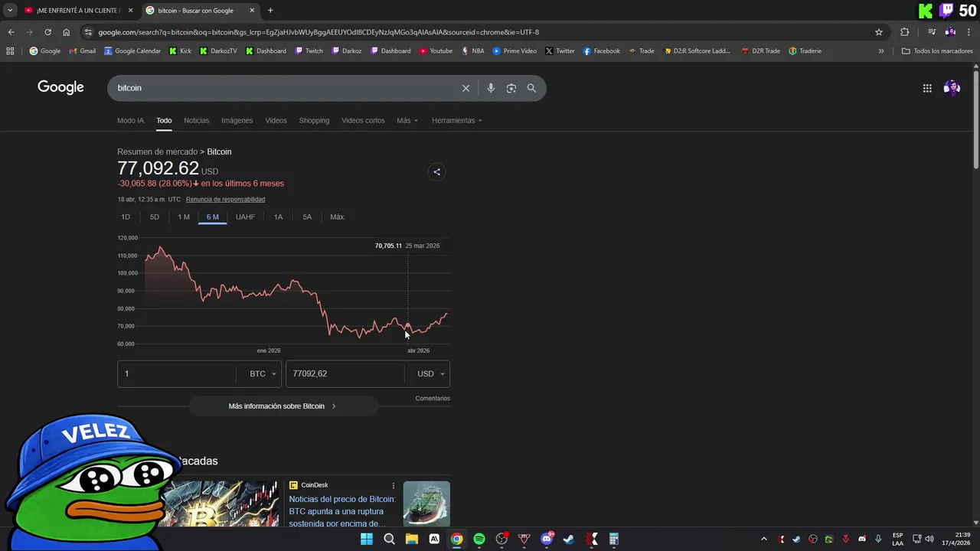The height and width of the screenshot is (551, 980).
Task: Open the browser home page
Action: pyautogui.click(x=67, y=32)
